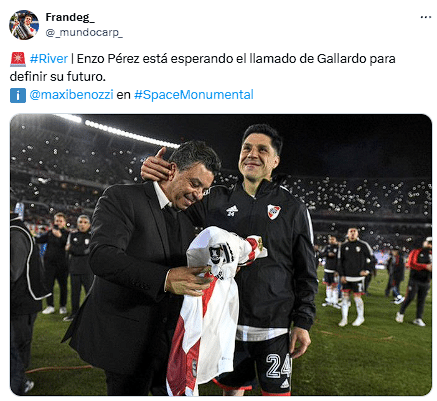
Task: Open the @_mundocarp_ handle
Action: click(84, 33)
